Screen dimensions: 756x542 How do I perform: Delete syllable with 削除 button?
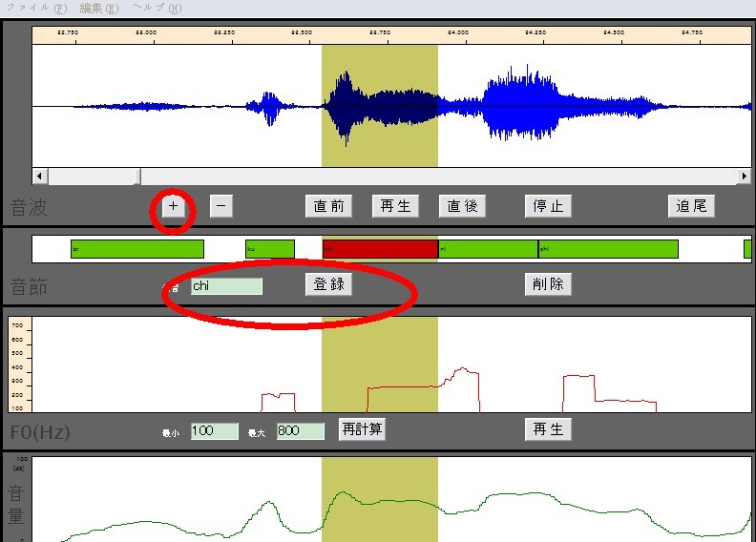pyautogui.click(x=548, y=284)
